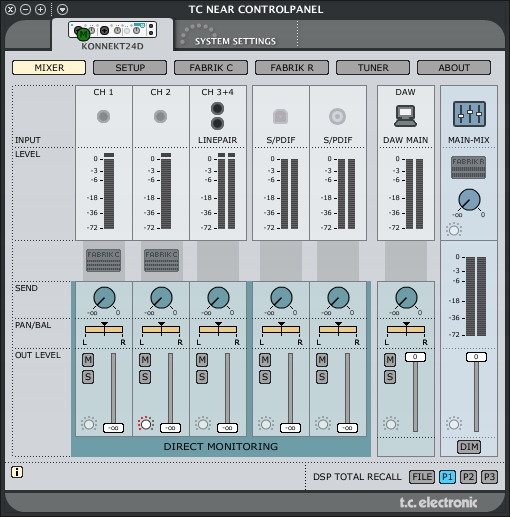Solo channel CH 3+4
Image resolution: width=510 pixels, height=517 pixels.
(x=202, y=377)
